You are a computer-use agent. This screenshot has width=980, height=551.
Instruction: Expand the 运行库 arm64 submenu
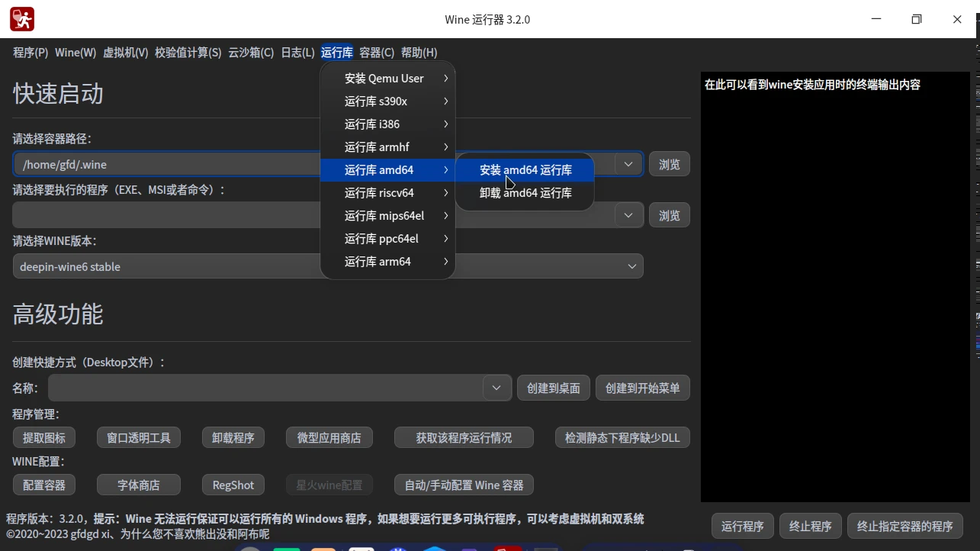tap(387, 261)
